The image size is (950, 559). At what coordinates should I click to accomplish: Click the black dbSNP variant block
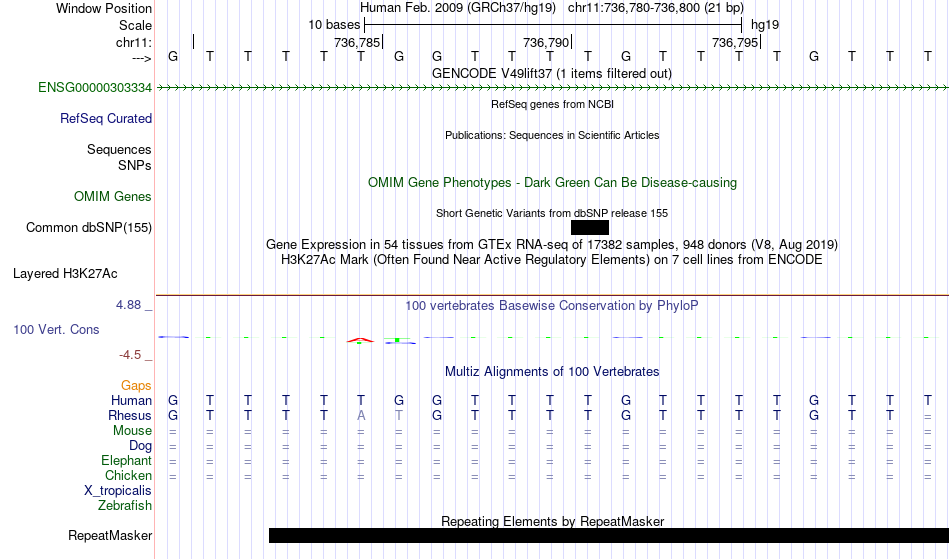tap(590, 228)
